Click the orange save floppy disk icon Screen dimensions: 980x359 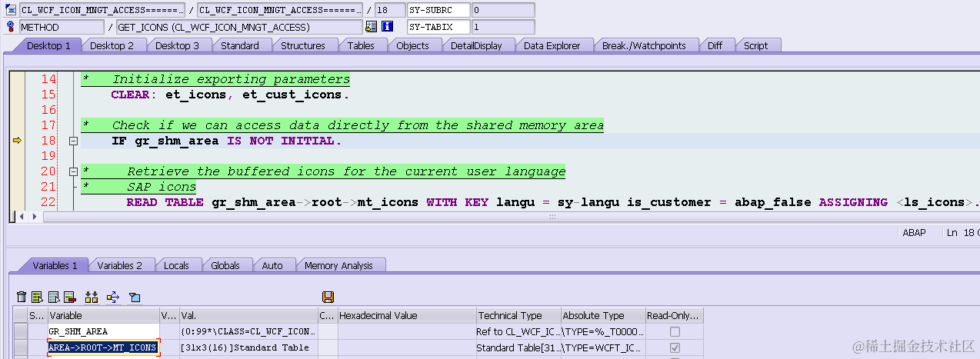[x=328, y=297]
